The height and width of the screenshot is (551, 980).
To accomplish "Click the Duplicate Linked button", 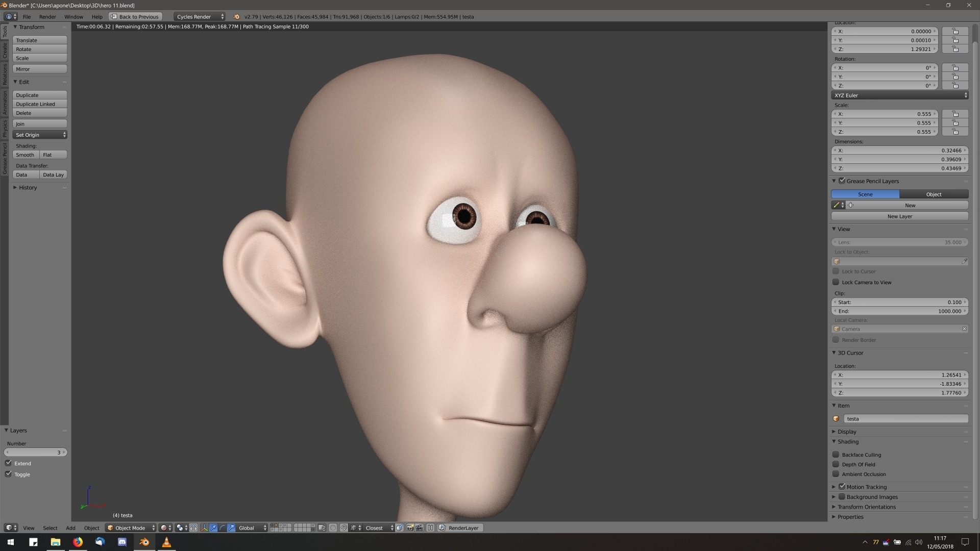I will click(40, 104).
